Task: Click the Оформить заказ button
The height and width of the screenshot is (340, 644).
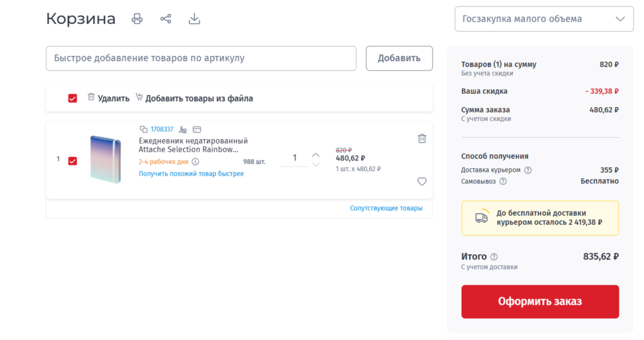Action: [x=540, y=302]
